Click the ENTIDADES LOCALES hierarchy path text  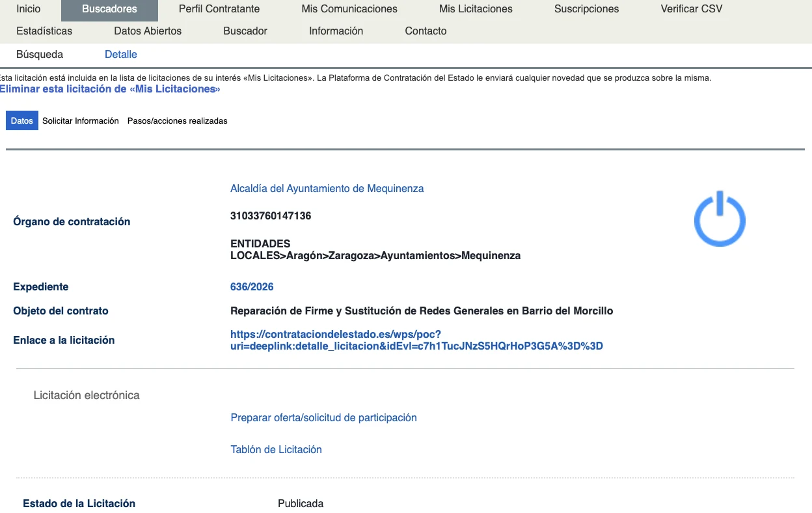[x=375, y=249]
